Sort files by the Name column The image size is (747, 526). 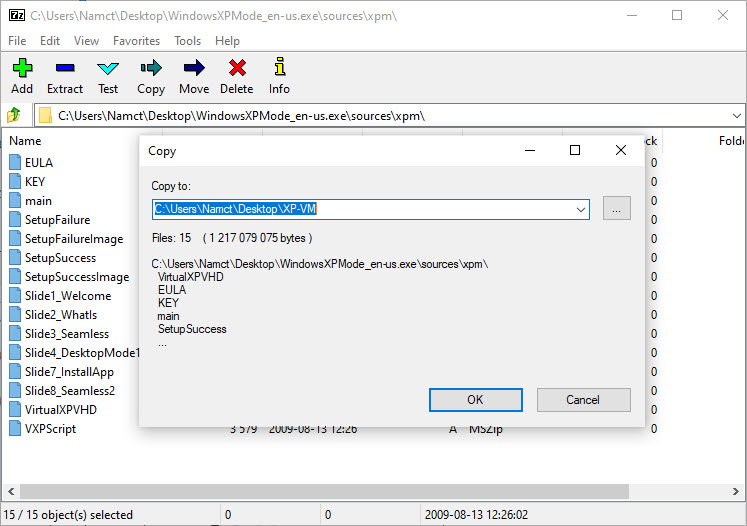(25, 141)
